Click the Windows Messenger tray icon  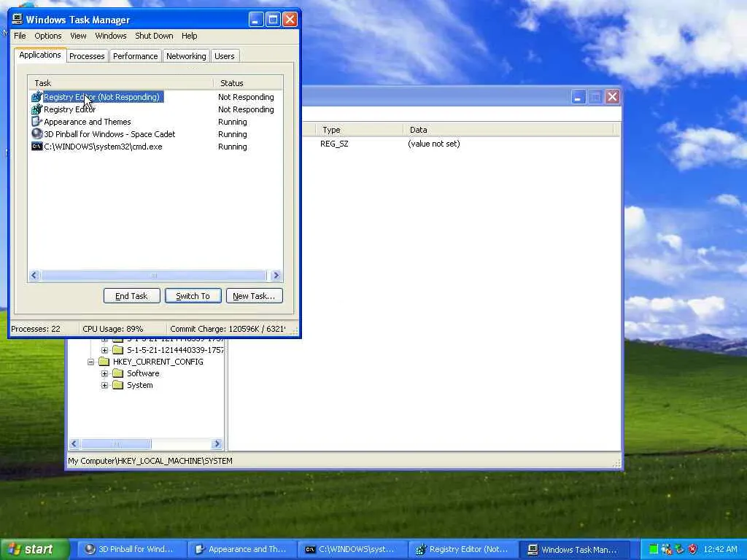[667, 550]
